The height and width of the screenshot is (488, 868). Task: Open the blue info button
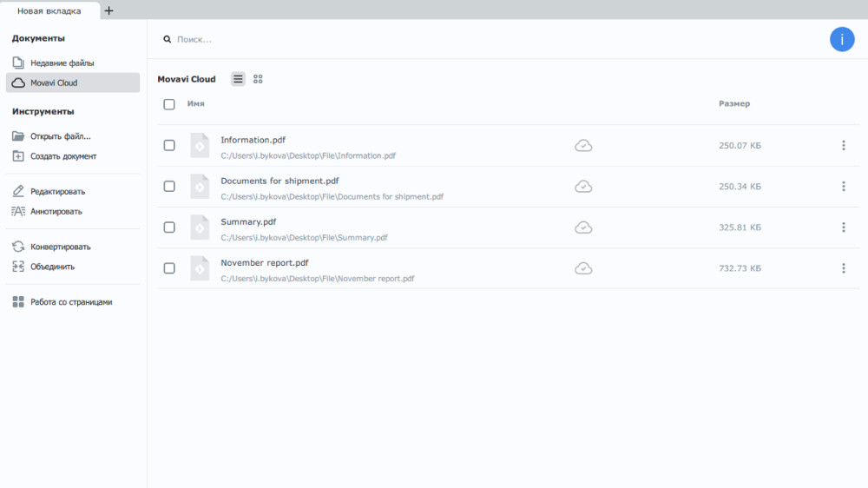842,39
